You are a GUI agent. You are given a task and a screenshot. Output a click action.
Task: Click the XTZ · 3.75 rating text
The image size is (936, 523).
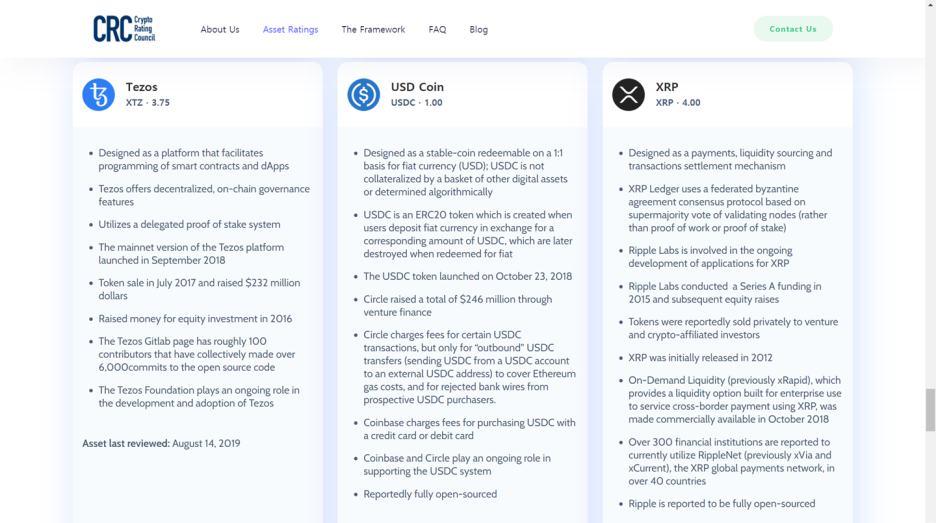[x=147, y=103]
